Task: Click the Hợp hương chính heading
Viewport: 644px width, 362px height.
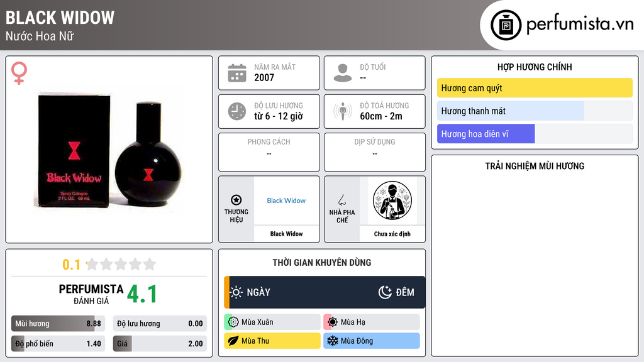Action: [535, 67]
